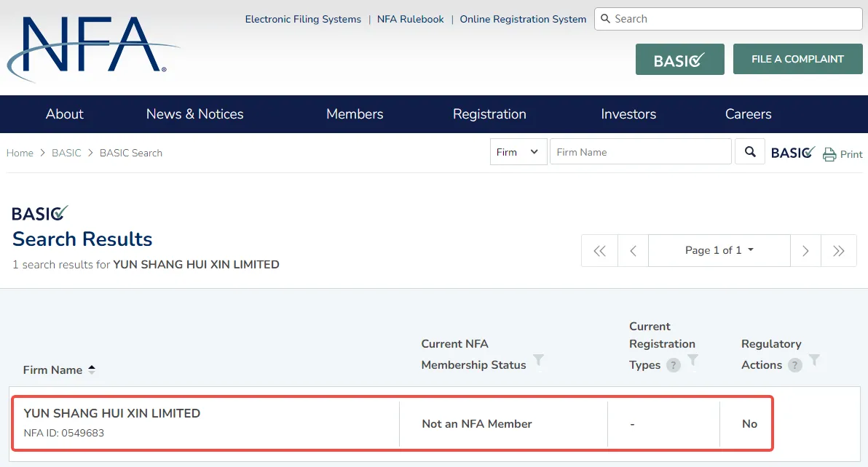Open the Firm search type dropdown
Viewport: 868px width, 467px height.
point(518,152)
